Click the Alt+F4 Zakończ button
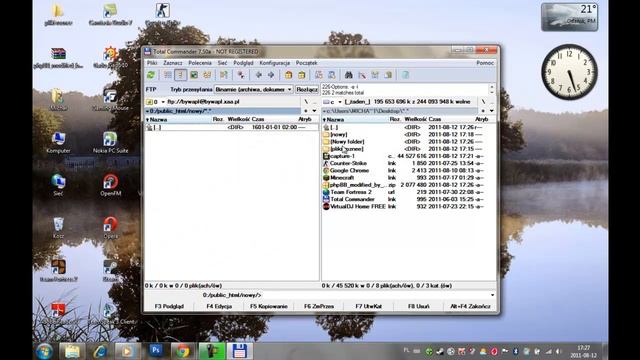This screenshot has height=360, width=640. [470, 306]
